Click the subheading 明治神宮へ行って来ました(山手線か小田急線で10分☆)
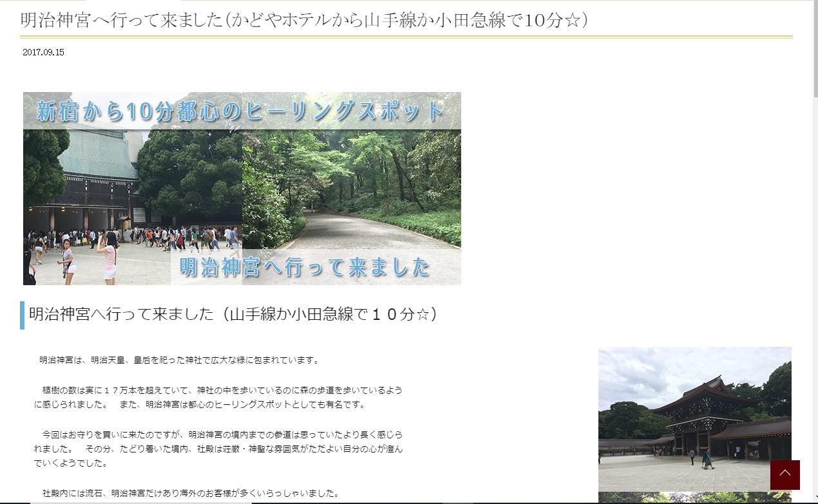818x504 pixels. tap(233, 315)
